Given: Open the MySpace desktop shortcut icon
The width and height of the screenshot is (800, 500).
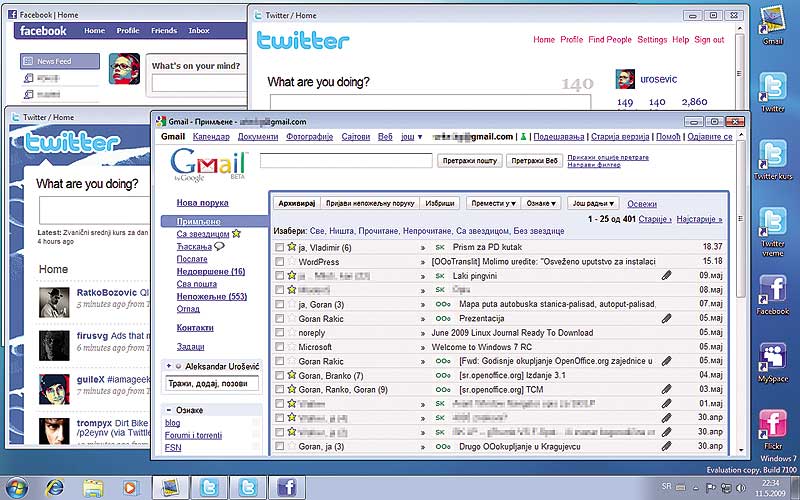Looking at the screenshot, I should (773, 358).
